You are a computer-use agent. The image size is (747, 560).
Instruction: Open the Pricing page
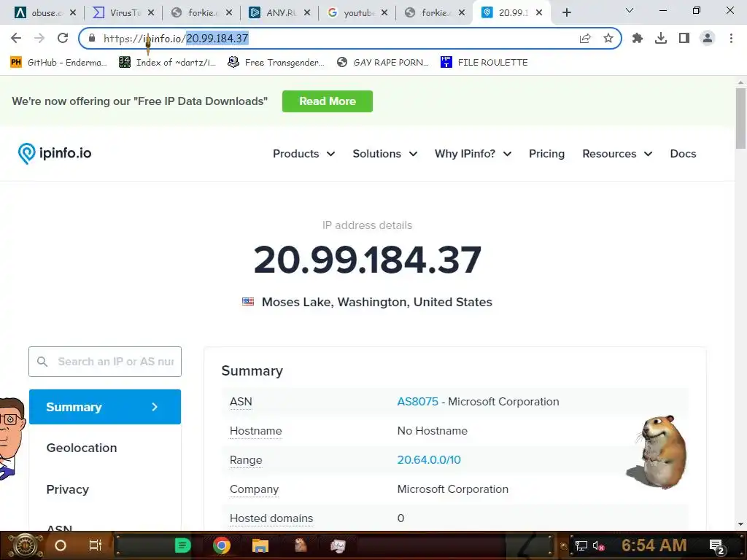[546, 154]
